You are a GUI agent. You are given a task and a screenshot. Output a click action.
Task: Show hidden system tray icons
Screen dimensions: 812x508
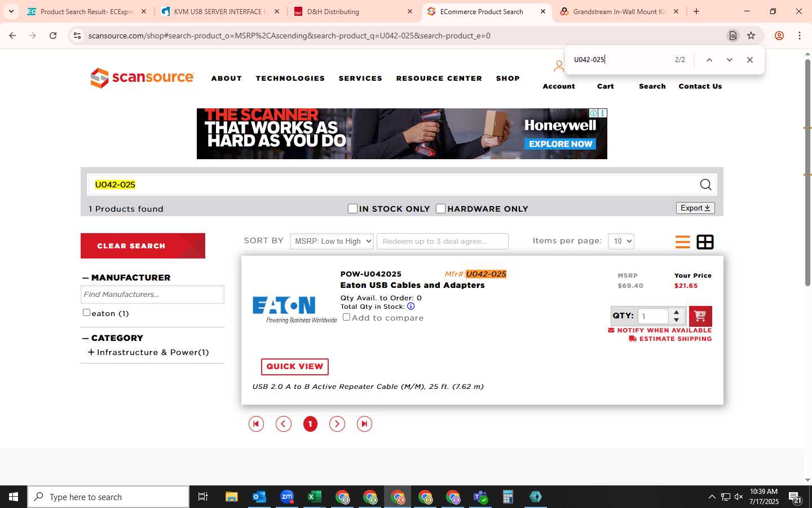coord(712,497)
